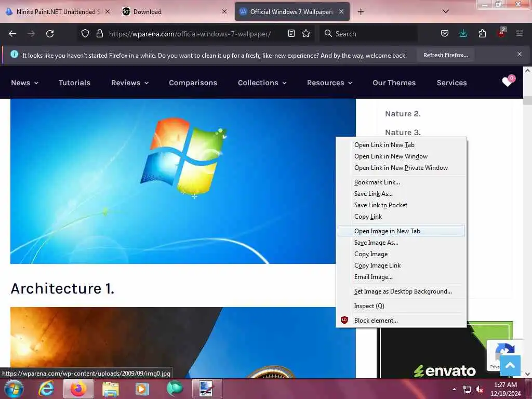Choose Set Image as Desktop Background...
The height and width of the screenshot is (399, 532).
coord(402,291)
